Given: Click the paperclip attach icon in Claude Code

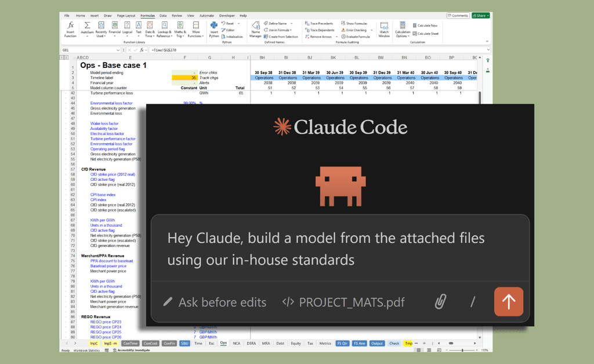Looking at the screenshot, I should pyautogui.click(x=440, y=301).
